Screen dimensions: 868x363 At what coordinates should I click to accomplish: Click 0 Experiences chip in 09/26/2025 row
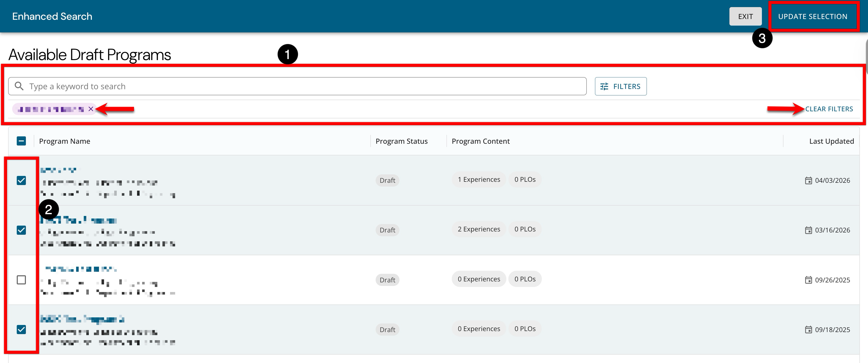click(479, 279)
